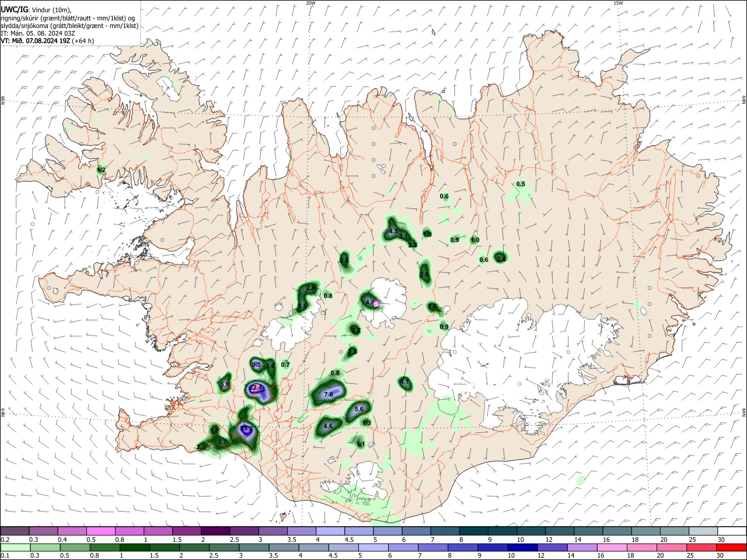Click the 1.2 label in the Westfjords

[x=102, y=170]
